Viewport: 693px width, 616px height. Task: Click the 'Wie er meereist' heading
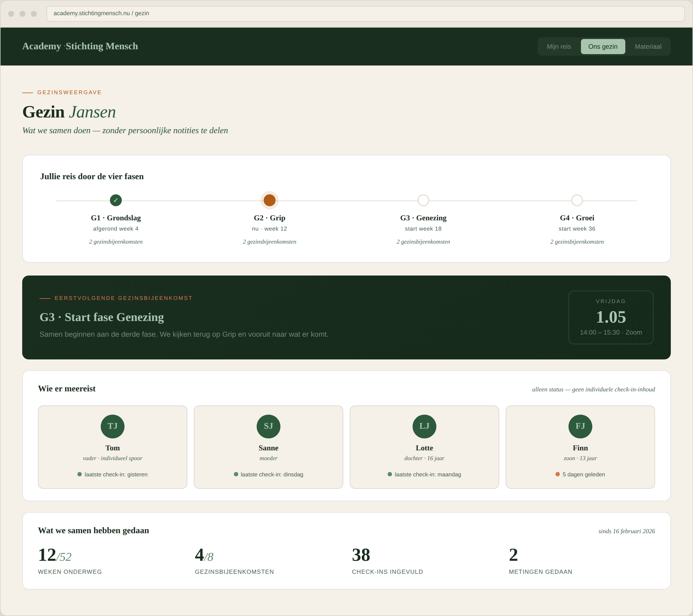67,388
